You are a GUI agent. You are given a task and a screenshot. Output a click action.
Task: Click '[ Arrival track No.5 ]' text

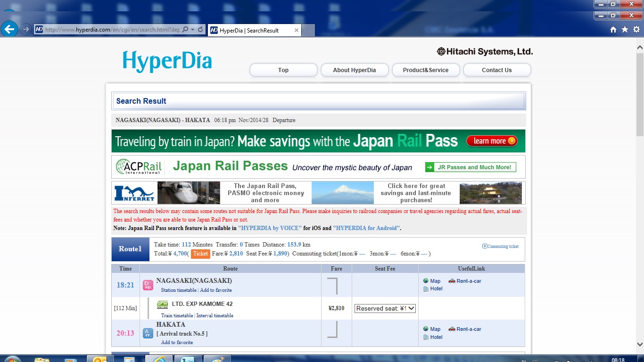pyautogui.click(x=182, y=334)
